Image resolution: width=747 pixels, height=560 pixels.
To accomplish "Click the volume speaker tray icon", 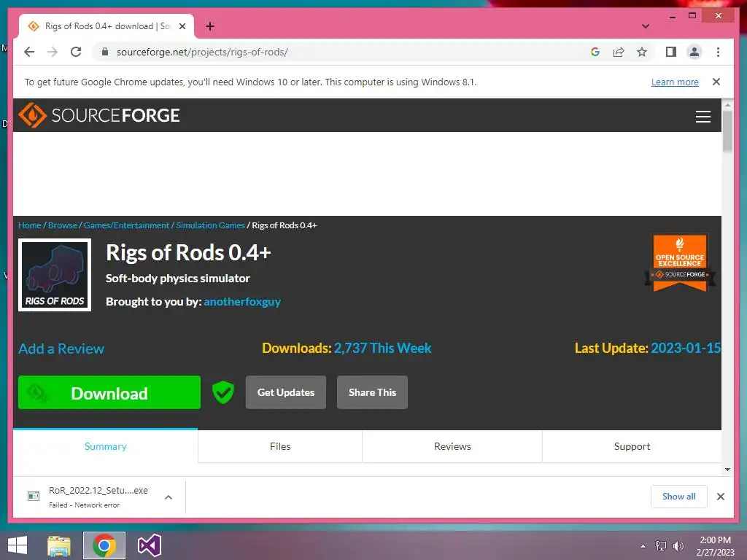I will 678,545.
